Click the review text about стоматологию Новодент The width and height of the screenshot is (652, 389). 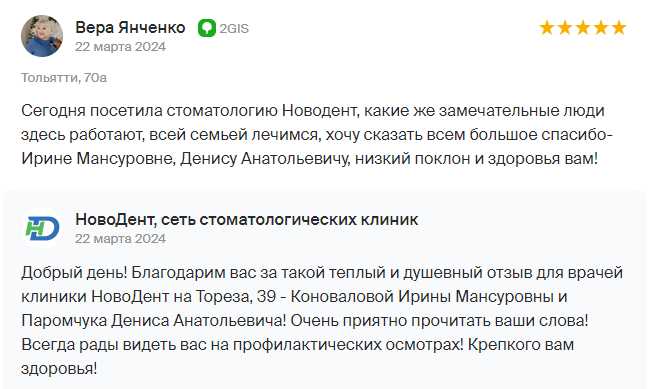click(x=317, y=135)
